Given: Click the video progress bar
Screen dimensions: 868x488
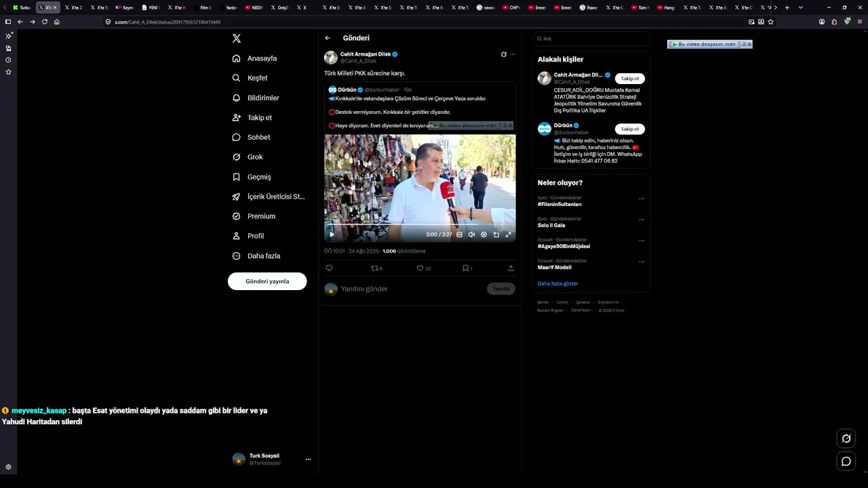Looking at the screenshot, I should [420, 224].
